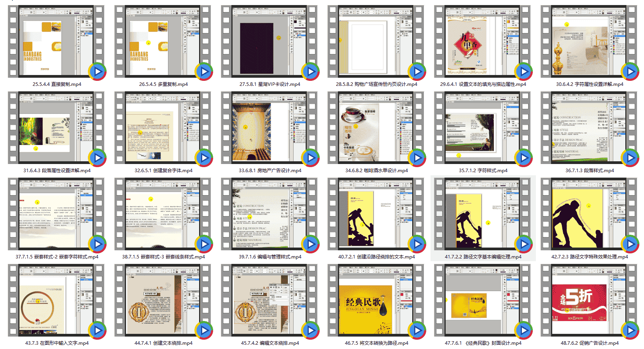Open 37.7.1.5 嵌套样式-2 嵌套字符样式.mp4 thumbnail

point(56,214)
